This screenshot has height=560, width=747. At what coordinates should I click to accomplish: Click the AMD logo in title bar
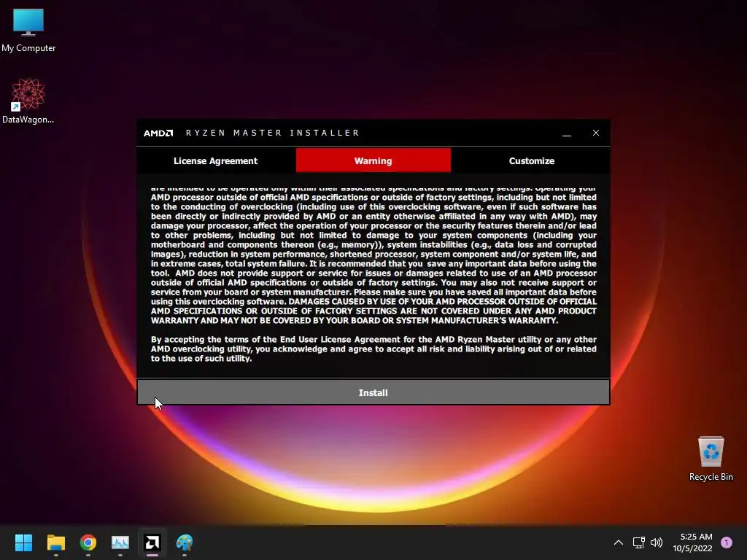pos(158,133)
